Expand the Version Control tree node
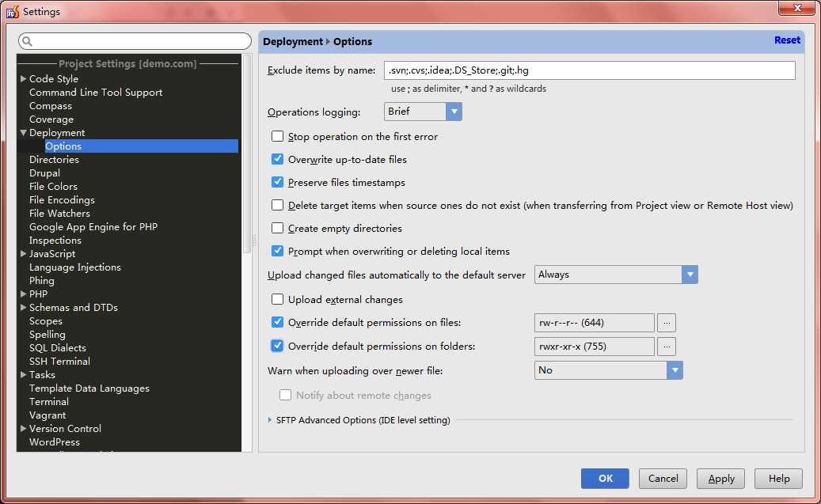This screenshot has width=821, height=504. (23, 428)
